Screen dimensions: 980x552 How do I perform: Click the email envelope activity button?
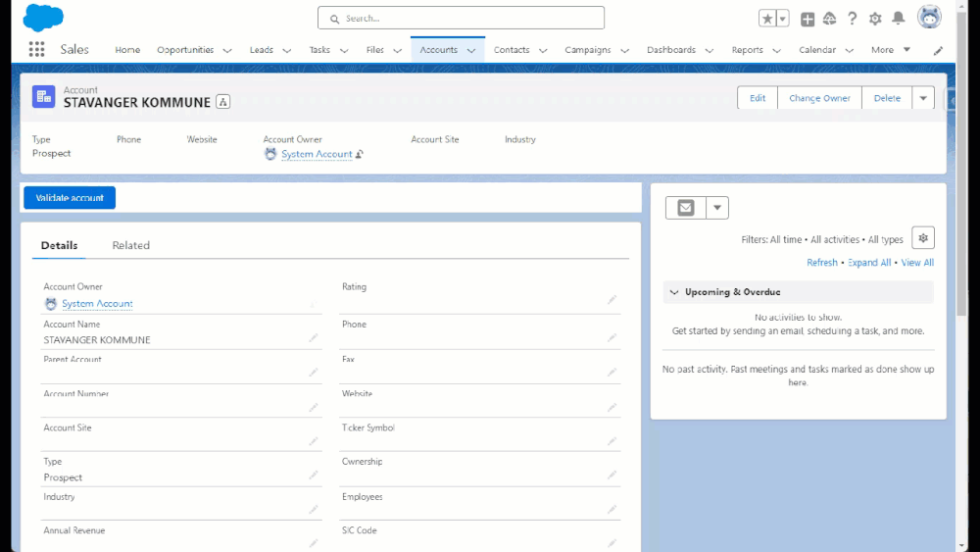[686, 208]
